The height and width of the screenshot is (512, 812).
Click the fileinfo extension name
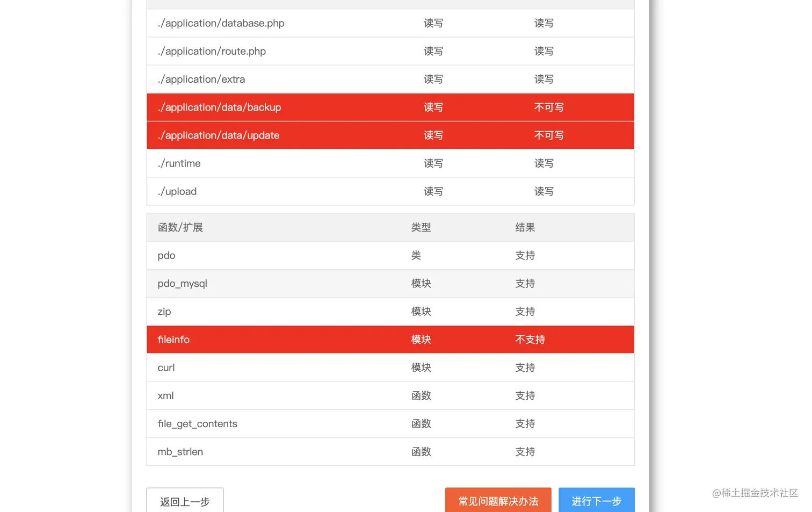tap(173, 340)
